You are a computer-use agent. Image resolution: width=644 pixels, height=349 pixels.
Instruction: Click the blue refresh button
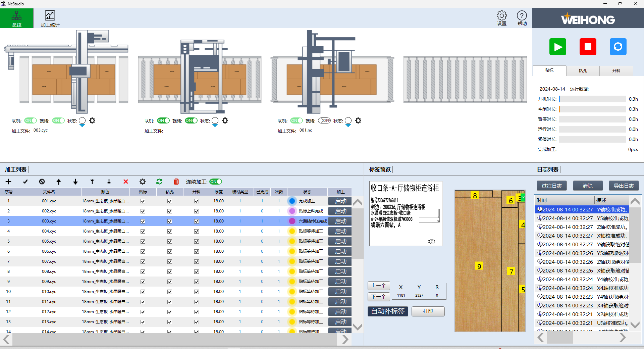618,47
